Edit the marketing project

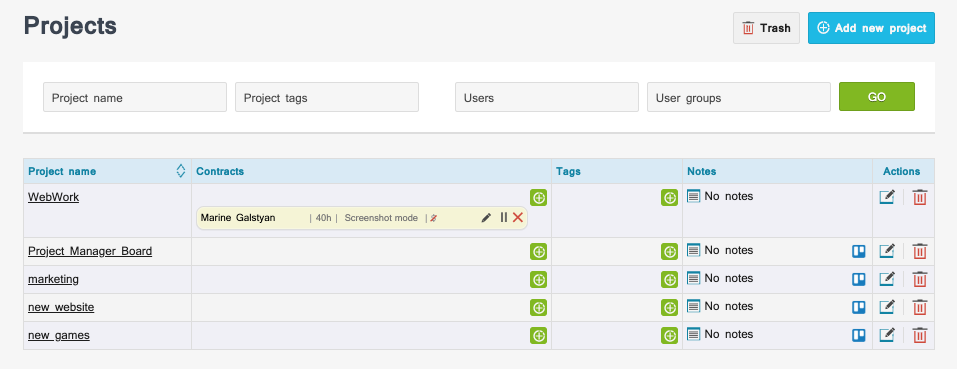pyautogui.click(x=887, y=279)
